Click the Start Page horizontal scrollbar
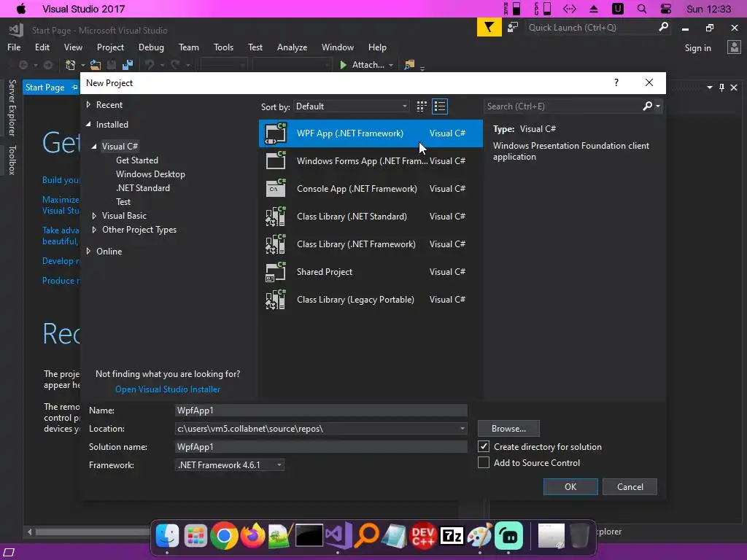This screenshot has height=560, width=747. click(93, 532)
